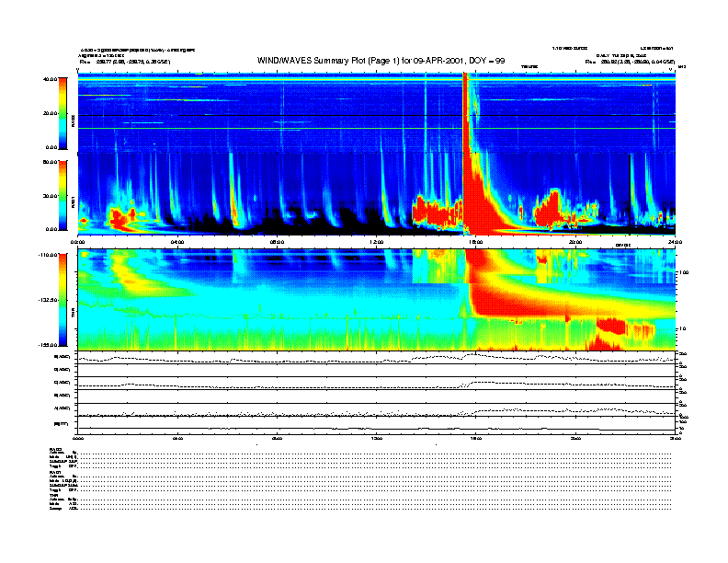Image resolution: width=728 pixels, height=563 pixels.
Task: Click the 40.00 label on RAD2 scale
Action: coord(50,79)
